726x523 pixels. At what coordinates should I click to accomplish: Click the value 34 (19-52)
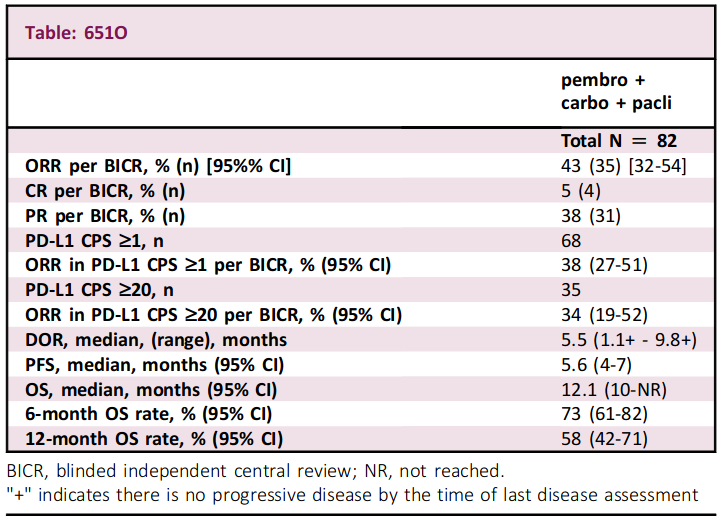[604, 315]
